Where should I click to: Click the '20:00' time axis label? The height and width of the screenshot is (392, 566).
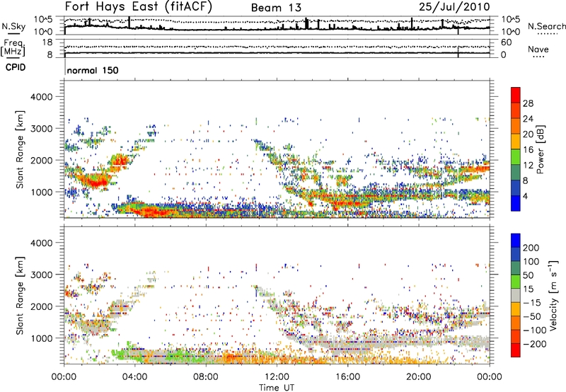click(x=419, y=377)
